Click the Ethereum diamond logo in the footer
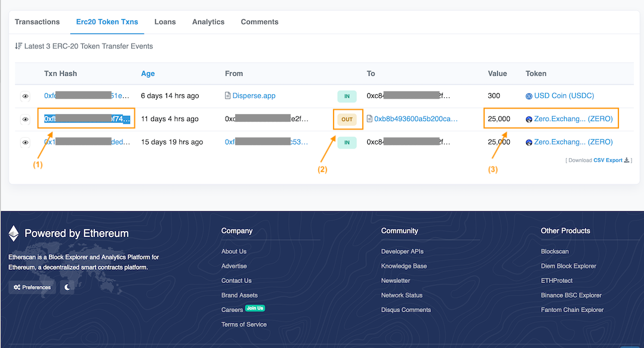 (x=14, y=233)
